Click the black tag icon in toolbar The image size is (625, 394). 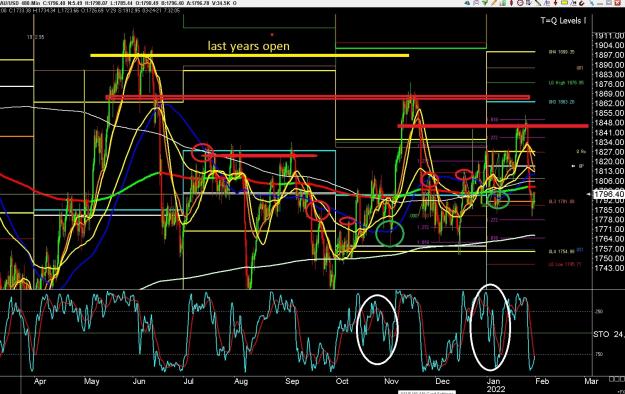[582, 2]
